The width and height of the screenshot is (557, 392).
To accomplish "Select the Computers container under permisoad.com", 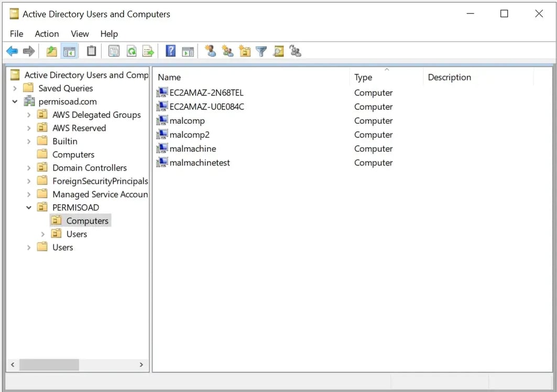I will click(x=73, y=155).
